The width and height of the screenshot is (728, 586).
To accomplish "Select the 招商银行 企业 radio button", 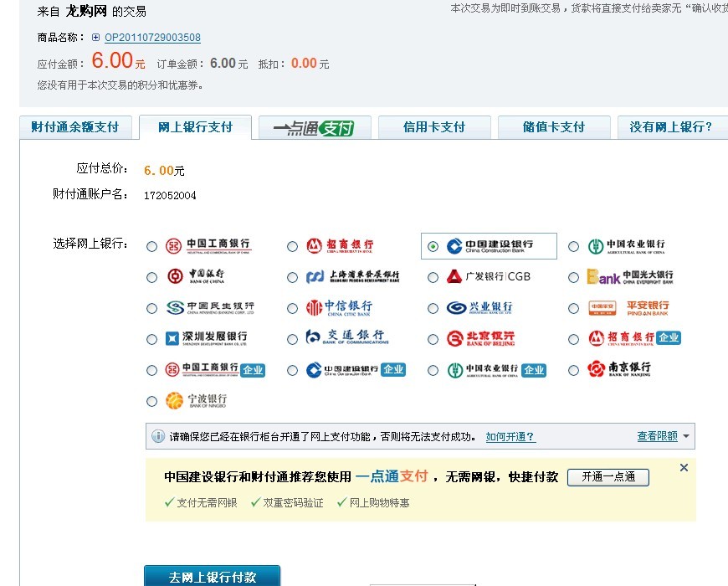I will (x=574, y=339).
